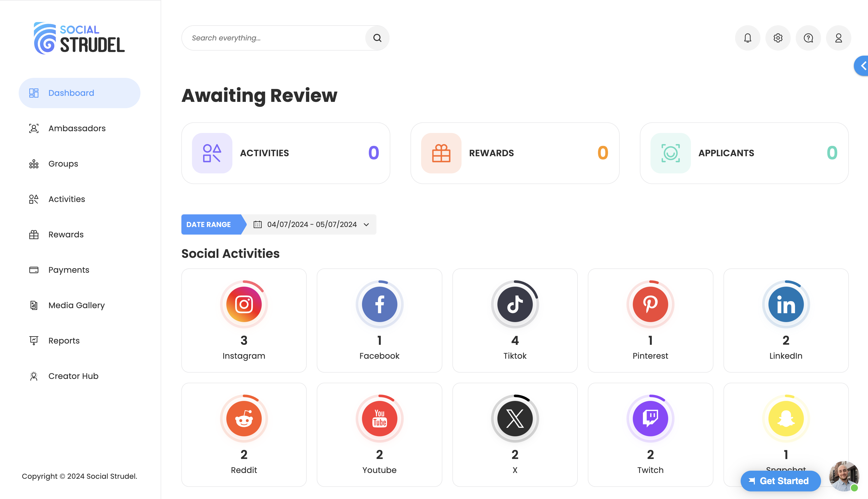Image resolution: width=868 pixels, height=499 pixels.
Task: Click the Youtube label text
Action: click(379, 470)
